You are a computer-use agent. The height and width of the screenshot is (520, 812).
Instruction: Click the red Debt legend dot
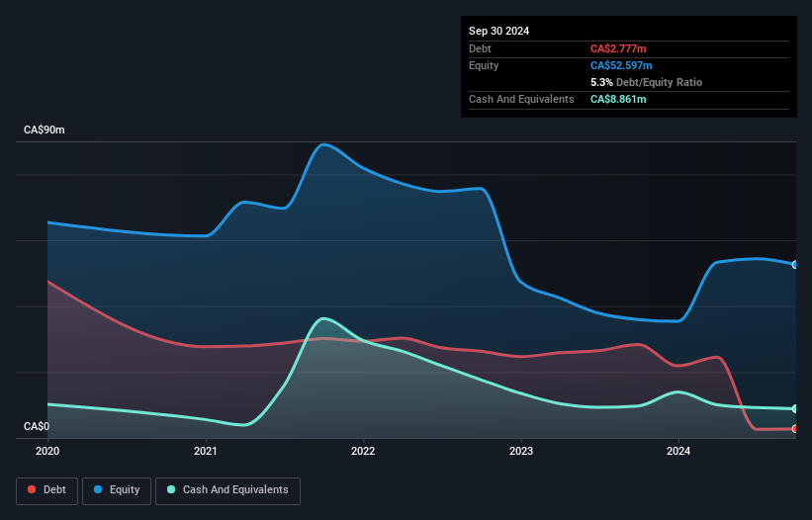pyautogui.click(x=32, y=489)
